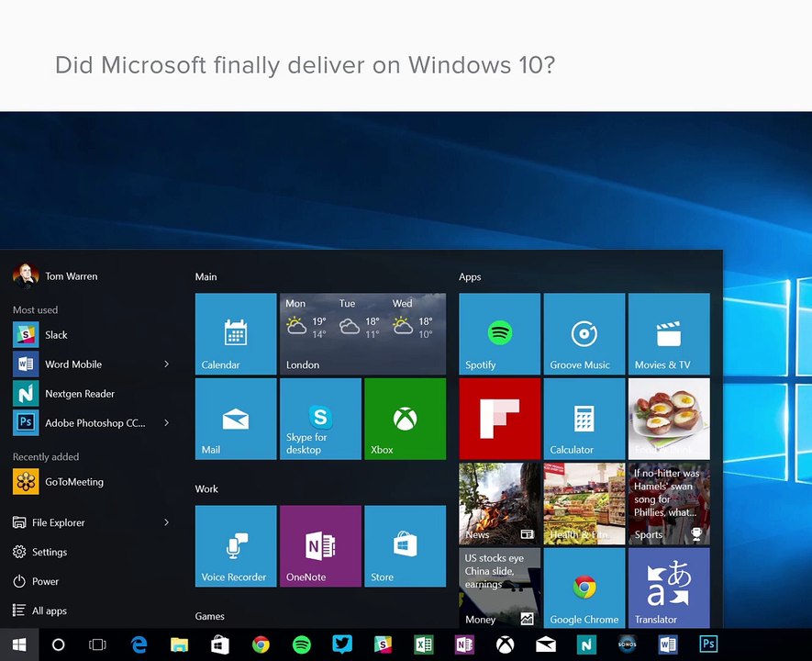812x661 pixels.
Task: Open the Voice Recorder tile
Action: coord(236,546)
